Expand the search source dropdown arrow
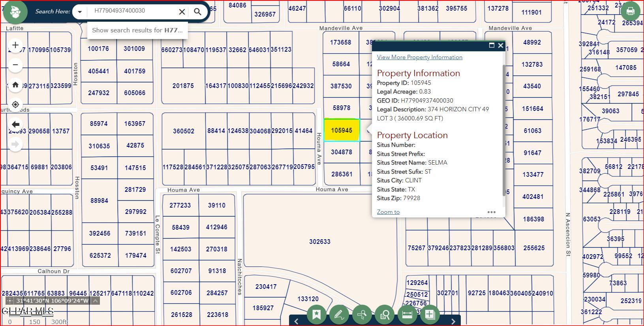644x326 pixels. point(80,12)
